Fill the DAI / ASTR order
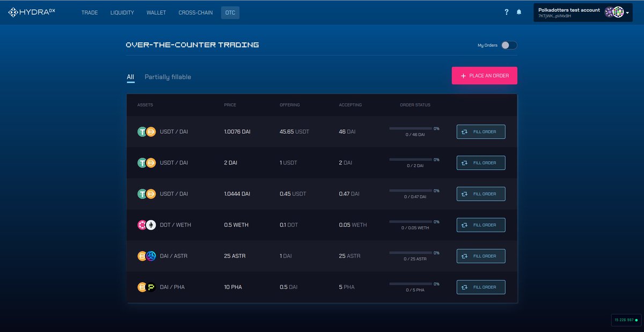This screenshot has width=644, height=332. (x=481, y=256)
